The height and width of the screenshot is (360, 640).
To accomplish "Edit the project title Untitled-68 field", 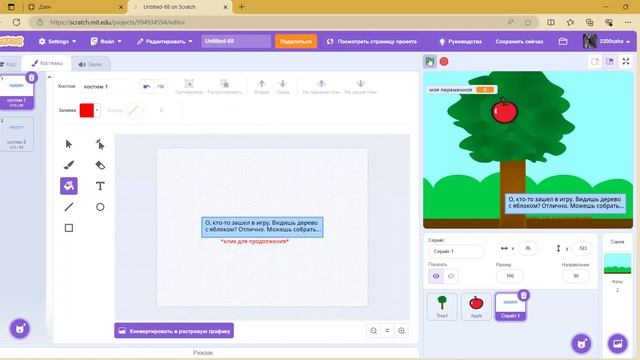I will [236, 41].
